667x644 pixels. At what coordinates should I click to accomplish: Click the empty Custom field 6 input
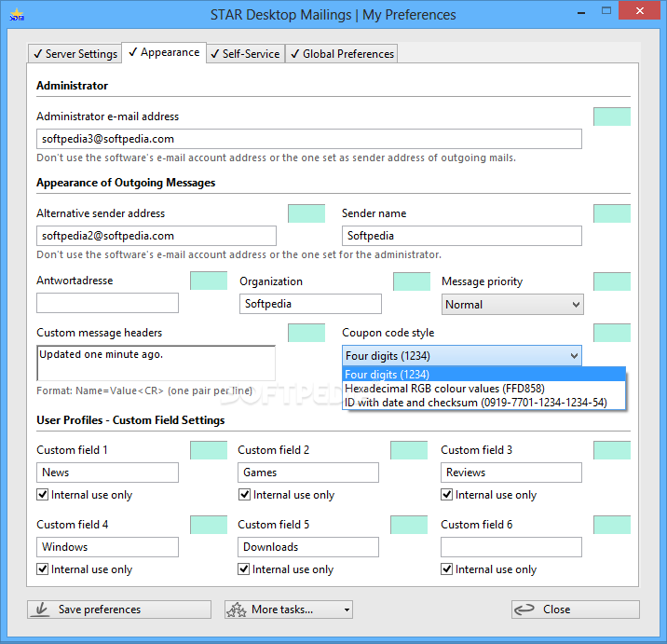511,547
